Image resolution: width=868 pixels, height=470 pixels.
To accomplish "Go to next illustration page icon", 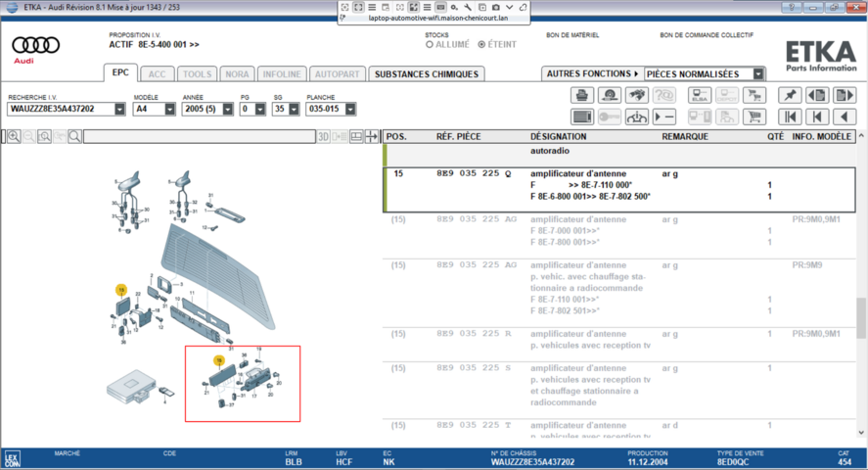I will (x=845, y=95).
